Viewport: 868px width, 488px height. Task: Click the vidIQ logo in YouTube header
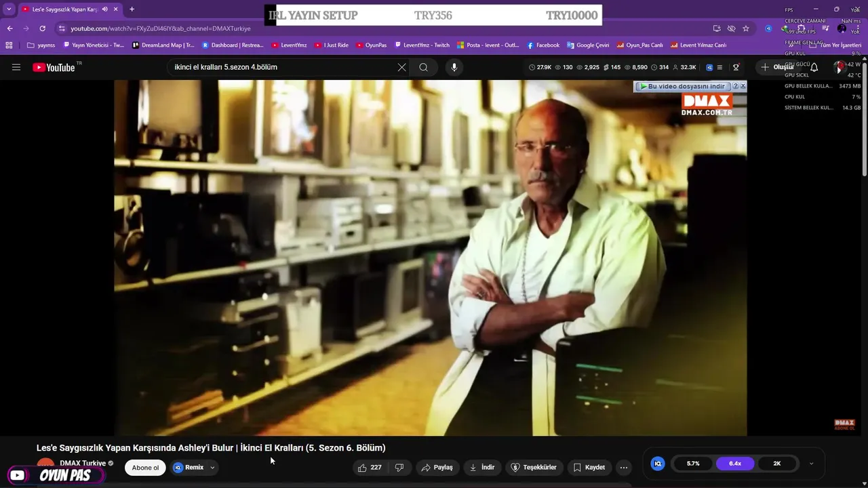click(709, 67)
